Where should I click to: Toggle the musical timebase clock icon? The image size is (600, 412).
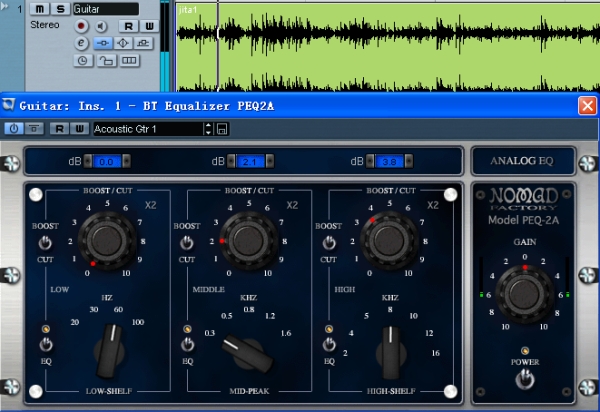click(83, 60)
